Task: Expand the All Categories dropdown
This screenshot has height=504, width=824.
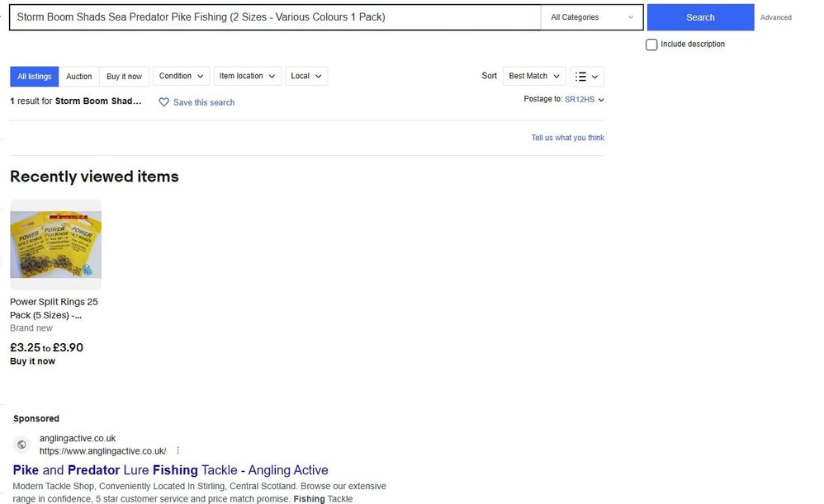Action: pos(592,17)
